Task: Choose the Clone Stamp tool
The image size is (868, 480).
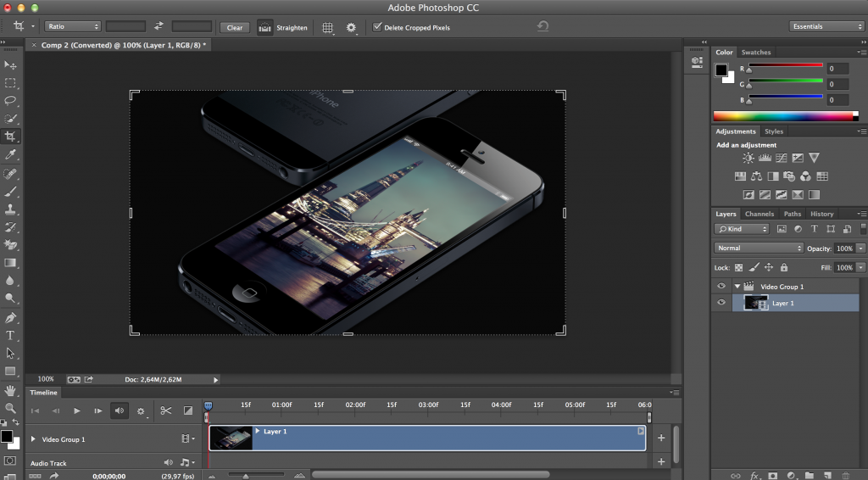Action: pyautogui.click(x=10, y=209)
